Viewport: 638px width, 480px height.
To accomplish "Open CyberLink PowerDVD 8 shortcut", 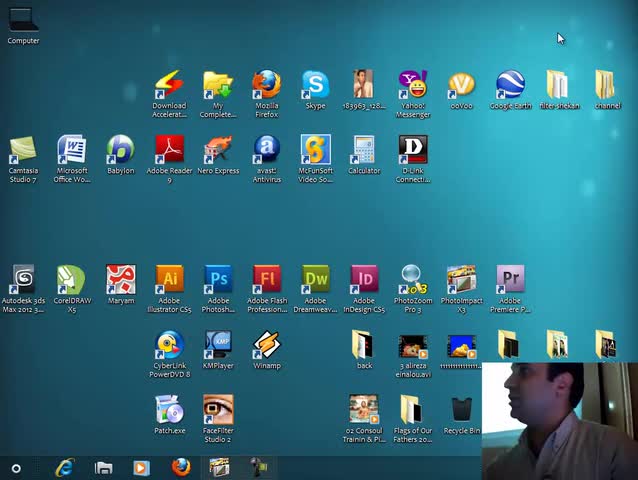I will tap(169, 354).
